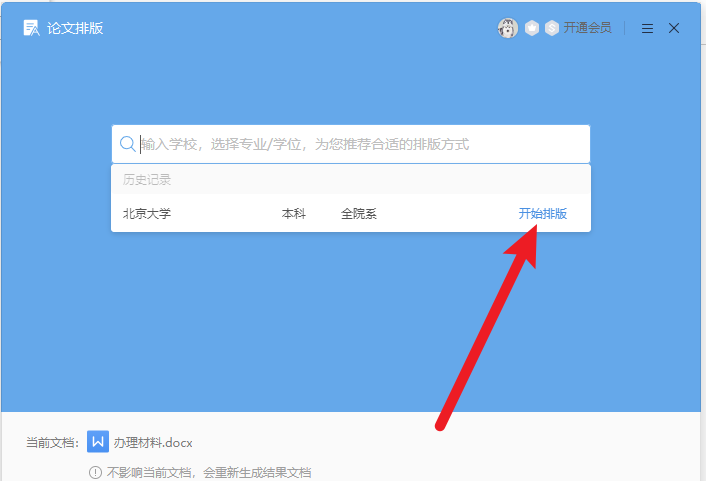Click the 当前文档 label
706x481 pixels.
pos(52,443)
